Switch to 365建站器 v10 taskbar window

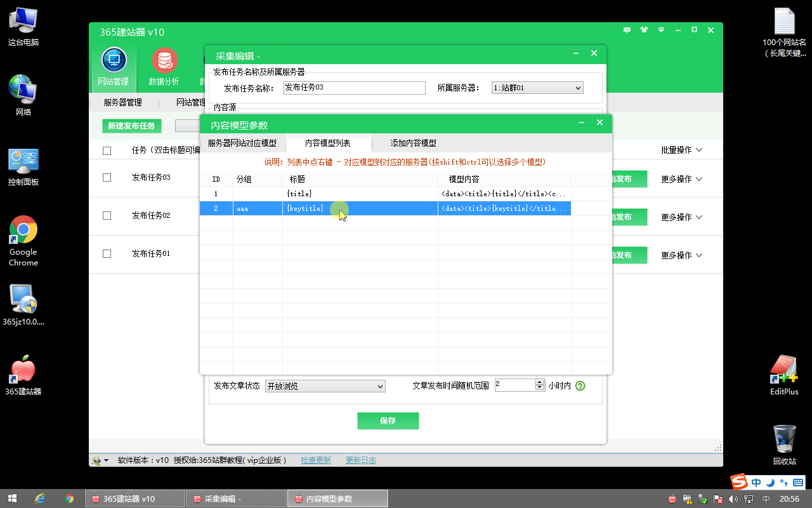(x=134, y=498)
